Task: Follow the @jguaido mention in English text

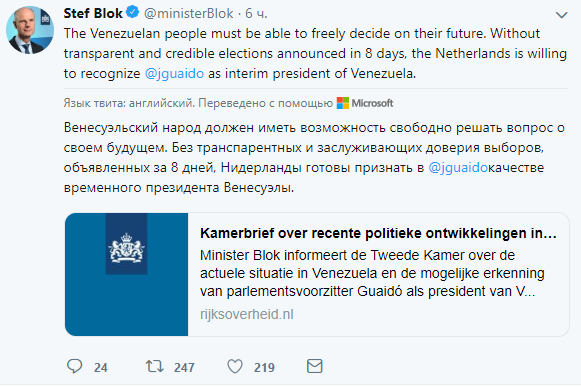Action: click(x=174, y=73)
